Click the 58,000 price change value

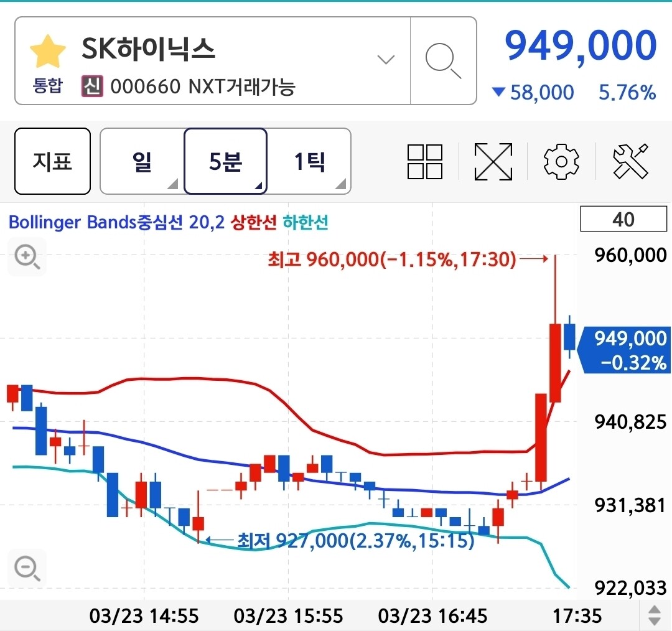pyautogui.click(x=542, y=92)
